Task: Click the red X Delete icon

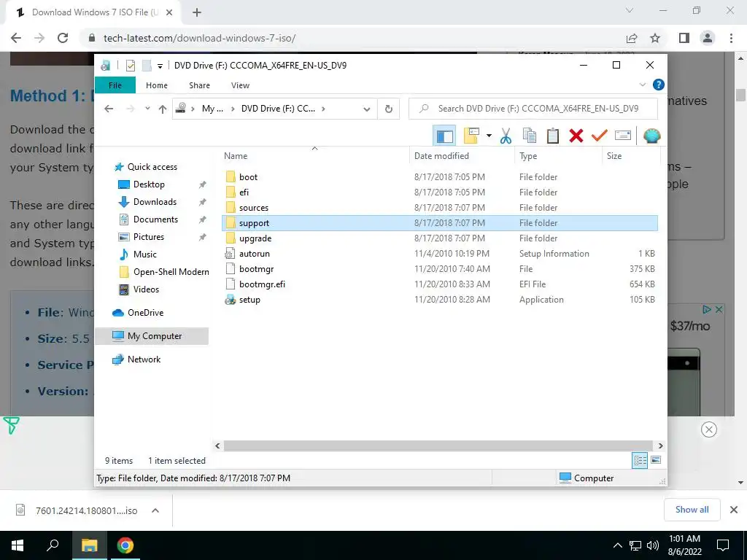Action: tap(576, 136)
